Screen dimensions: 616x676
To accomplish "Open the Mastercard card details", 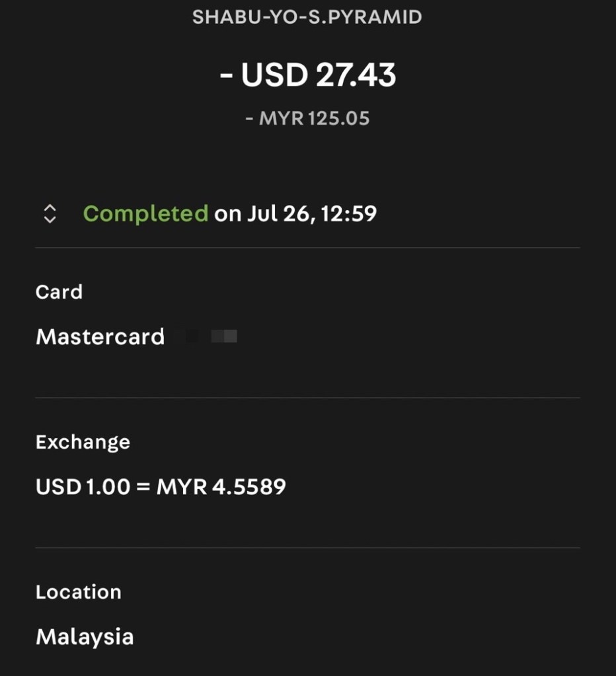I will point(100,337).
